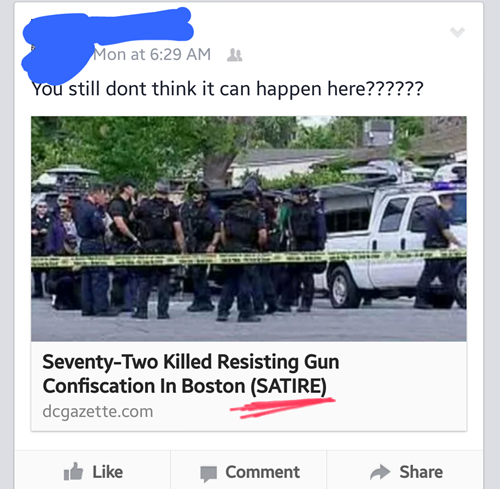Click the Like button label
This screenshot has width=500, height=489.
point(108,472)
